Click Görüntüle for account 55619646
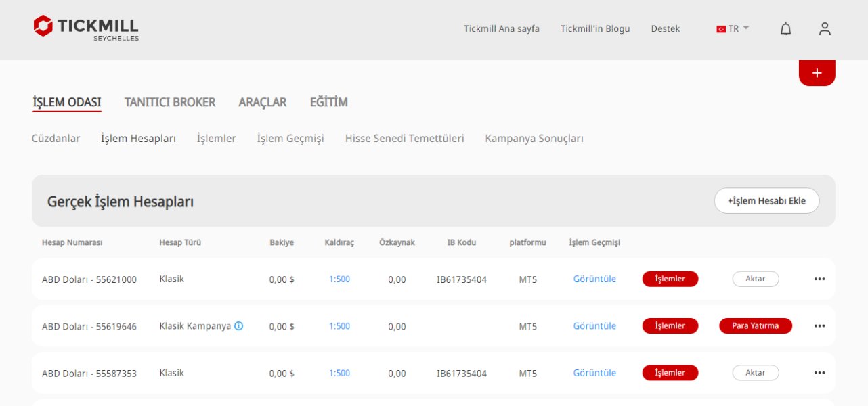868x406 pixels. [594, 326]
